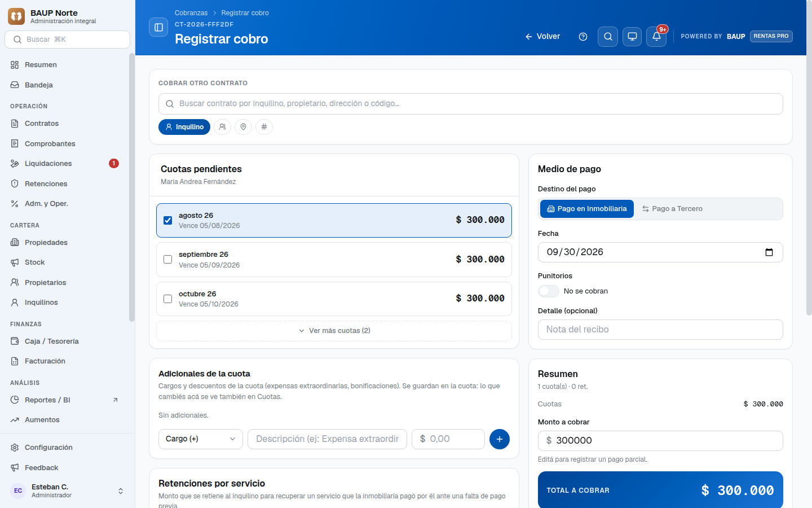Click the BAUP Norte logo icon
The height and width of the screenshot is (508, 812).
(16, 16)
